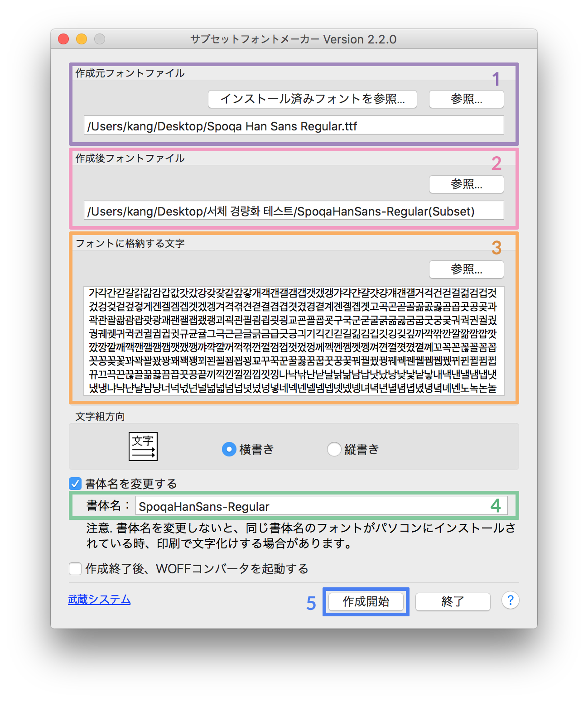
Task: Browse for characters text file with 参照 button
Action: [x=467, y=269]
